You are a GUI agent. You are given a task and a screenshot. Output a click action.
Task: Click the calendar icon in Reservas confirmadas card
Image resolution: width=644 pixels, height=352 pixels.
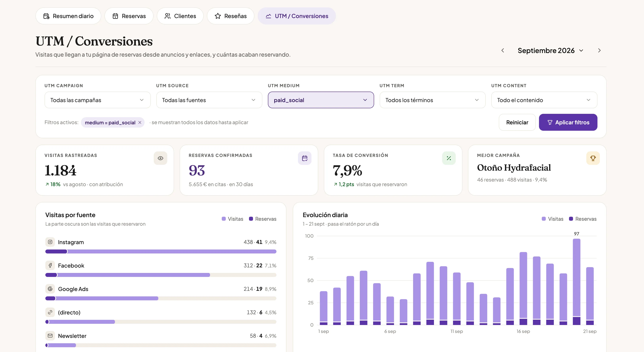[304, 158]
